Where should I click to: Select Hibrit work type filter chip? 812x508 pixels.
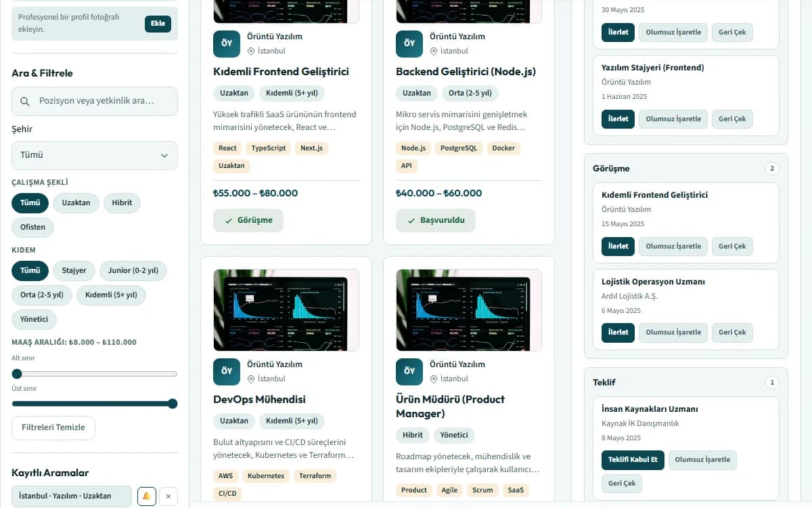pyautogui.click(x=122, y=203)
